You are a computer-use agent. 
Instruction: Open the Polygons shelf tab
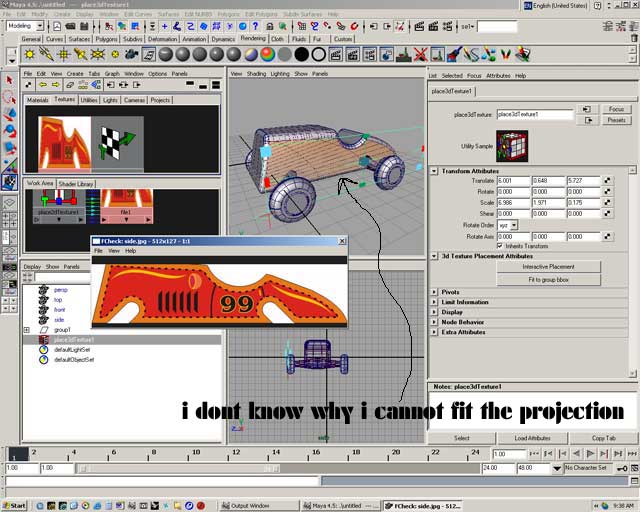coord(106,39)
